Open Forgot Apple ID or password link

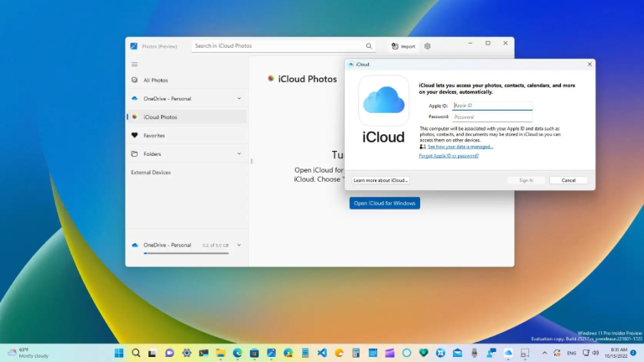(449, 156)
